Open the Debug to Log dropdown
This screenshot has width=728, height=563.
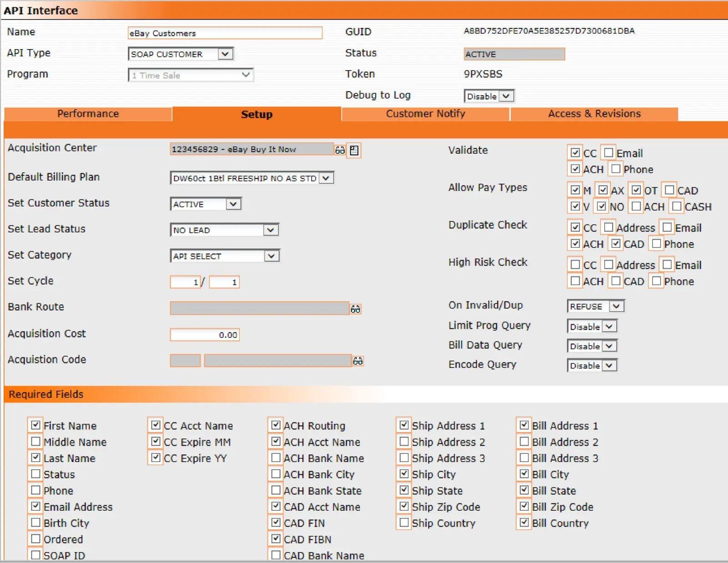pyautogui.click(x=506, y=96)
